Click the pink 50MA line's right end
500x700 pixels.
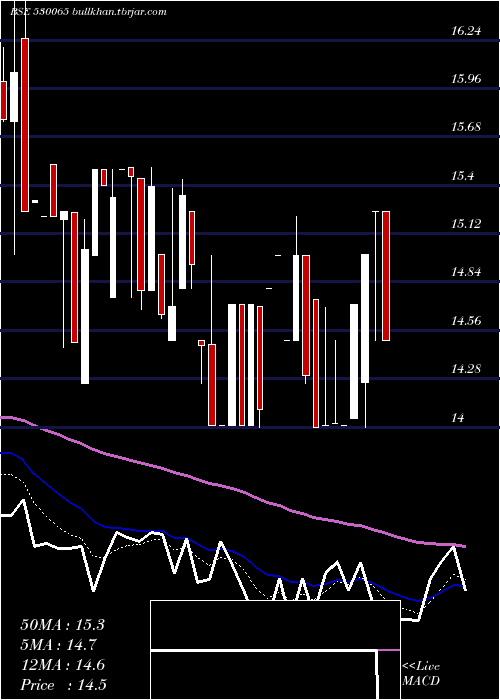[x=464, y=546]
